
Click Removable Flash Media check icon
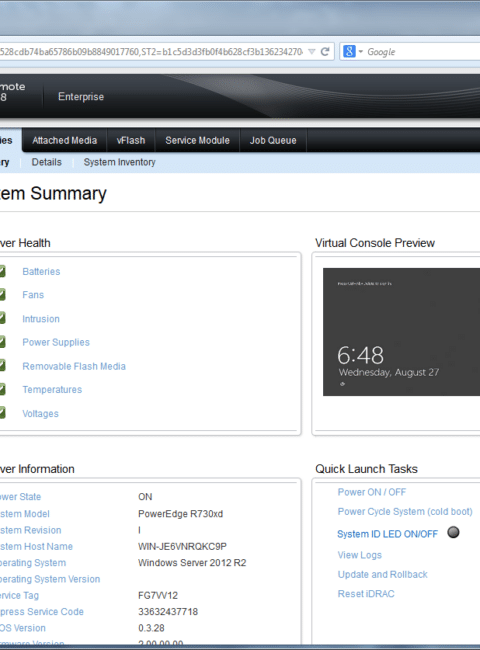click(x=2, y=366)
